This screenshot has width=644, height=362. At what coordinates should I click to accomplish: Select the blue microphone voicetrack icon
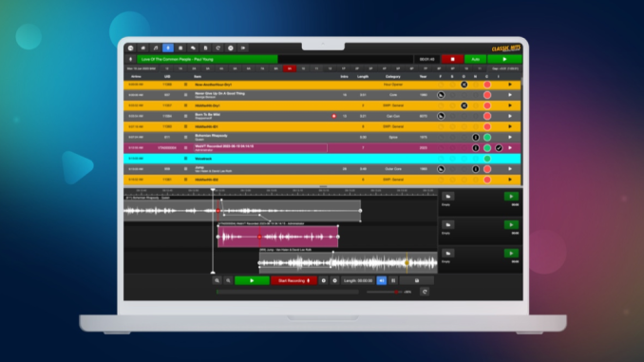pyautogui.click(x=167, y=48)
